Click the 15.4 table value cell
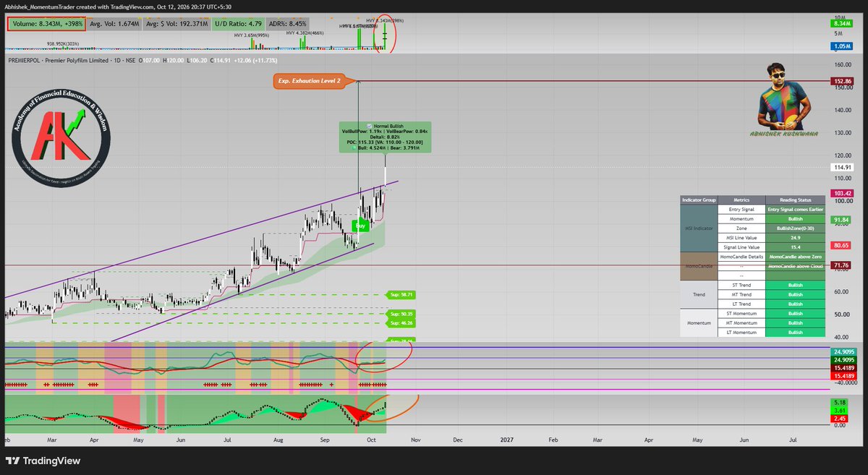 coord(796,247)
